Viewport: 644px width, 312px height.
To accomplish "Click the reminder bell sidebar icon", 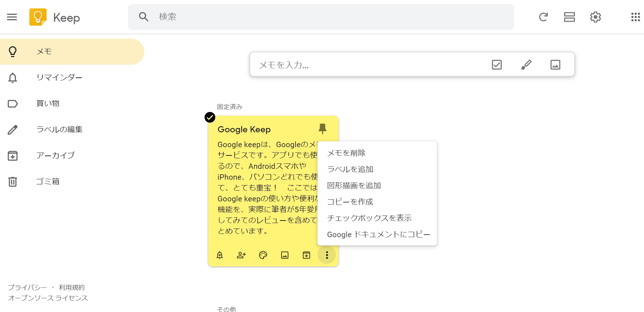I will [x=13, y=78].
